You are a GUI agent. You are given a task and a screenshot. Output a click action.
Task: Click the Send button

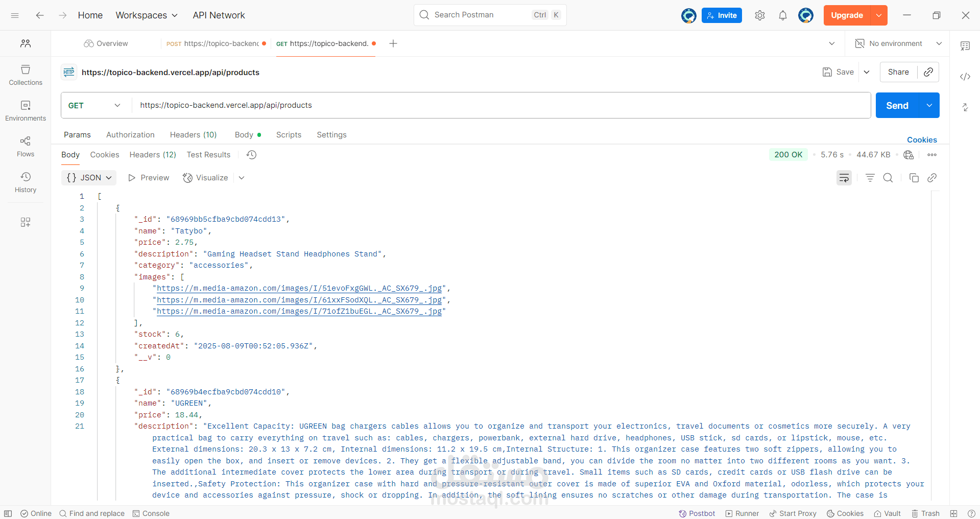point(897,105)
